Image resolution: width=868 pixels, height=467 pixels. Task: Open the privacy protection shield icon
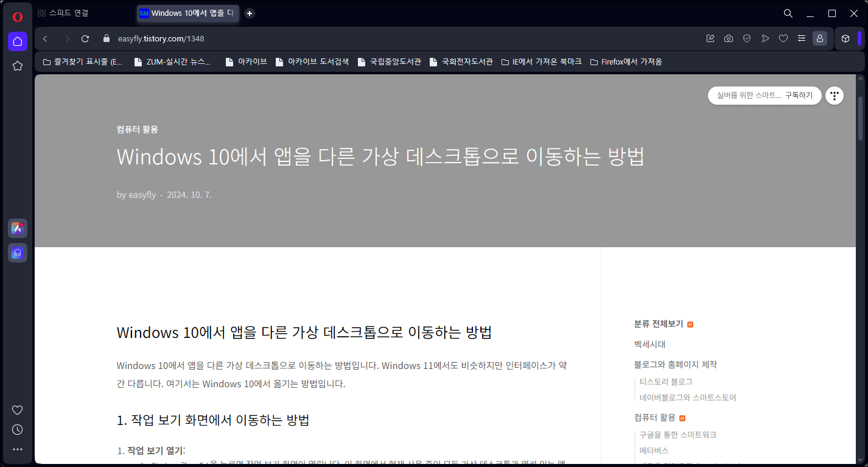[747, 38]
